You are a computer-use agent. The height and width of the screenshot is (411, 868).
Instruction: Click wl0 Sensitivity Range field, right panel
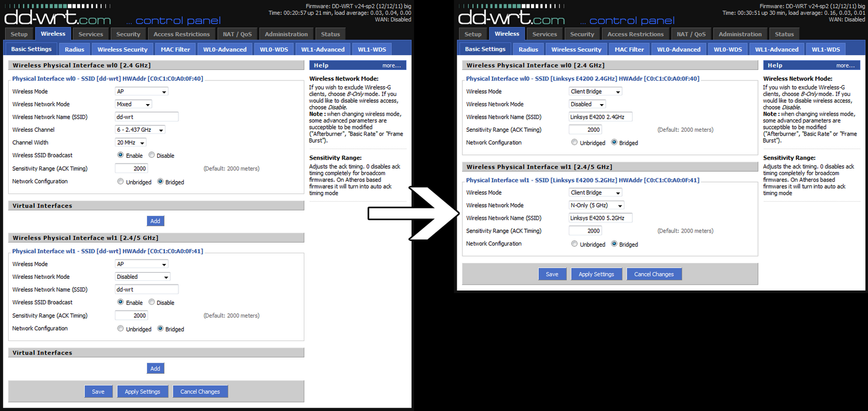(585, 130)
